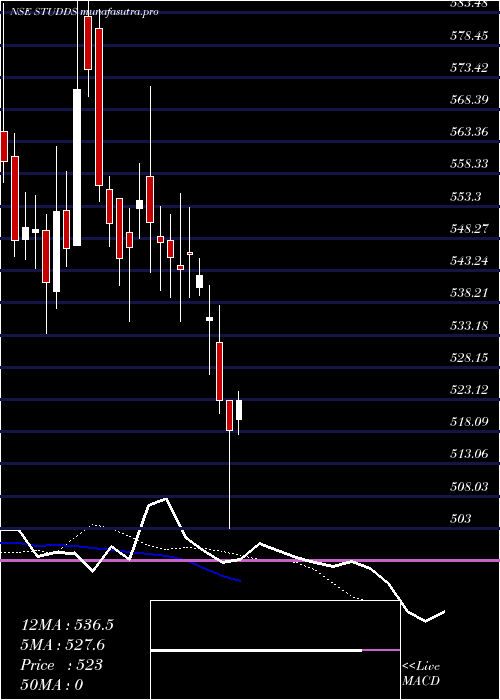This screenshot has width=500, height=700.
Task: Click the <<Live MACD label
Action: 421,673
